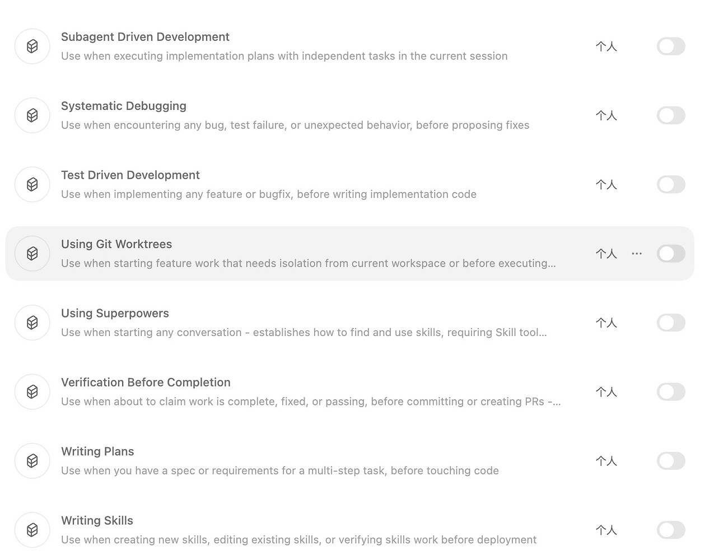Click the Systematic Debugging skill icon

(x=32, y=115)
